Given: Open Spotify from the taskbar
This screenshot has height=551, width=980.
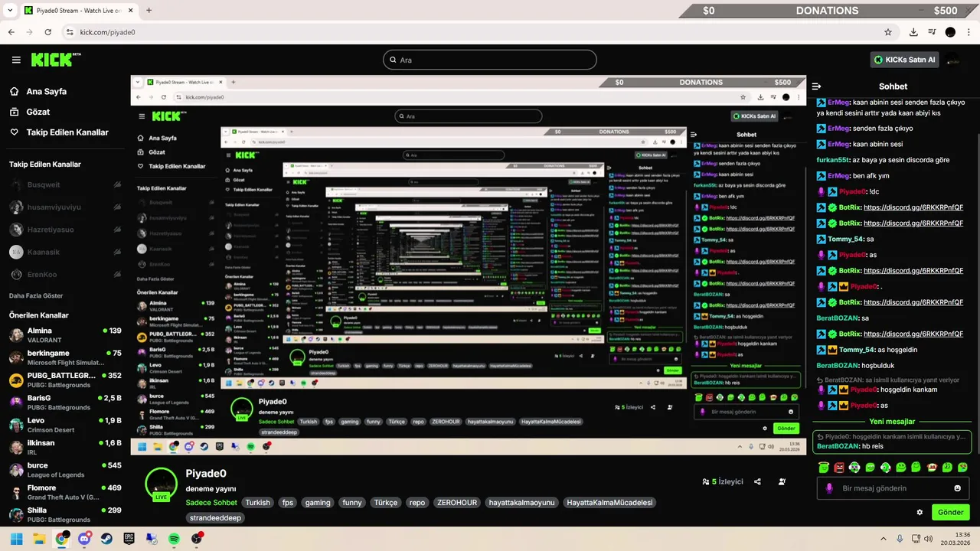Looking at the screenshot, I should point(174,539).
